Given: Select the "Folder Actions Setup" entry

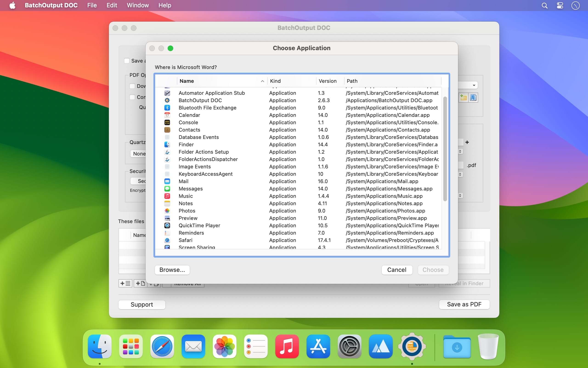Looking at the screenshot, I should click(298, 152).
